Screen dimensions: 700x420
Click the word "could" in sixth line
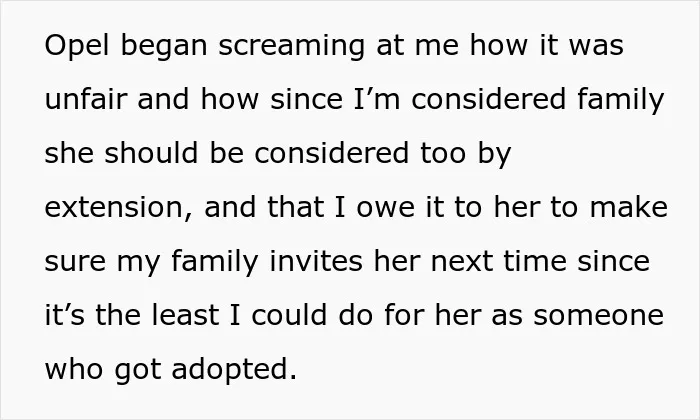289,315
